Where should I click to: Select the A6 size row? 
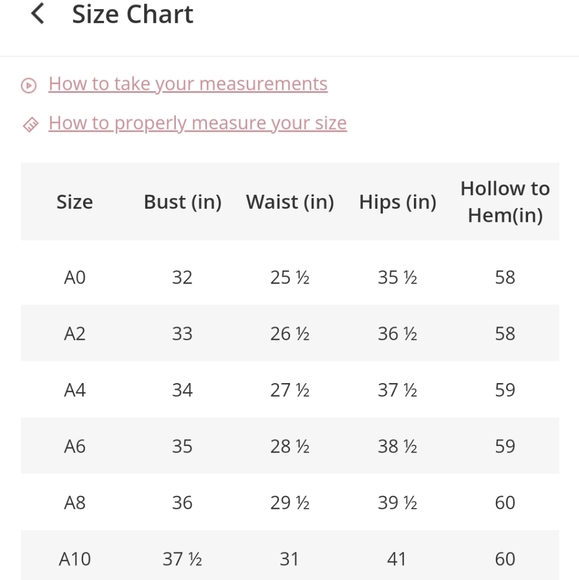point(290,446)
